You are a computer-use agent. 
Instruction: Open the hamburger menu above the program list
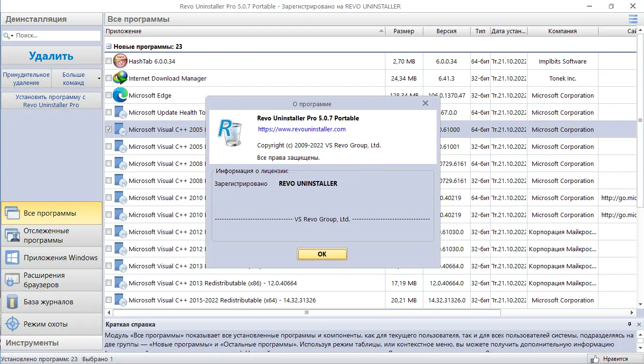(633, 19)
